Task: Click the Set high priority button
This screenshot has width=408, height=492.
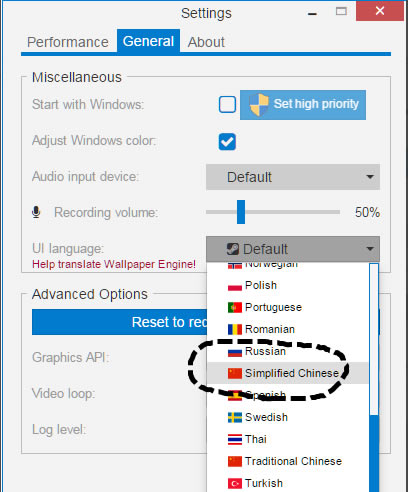Action: (x=303, y=105)
